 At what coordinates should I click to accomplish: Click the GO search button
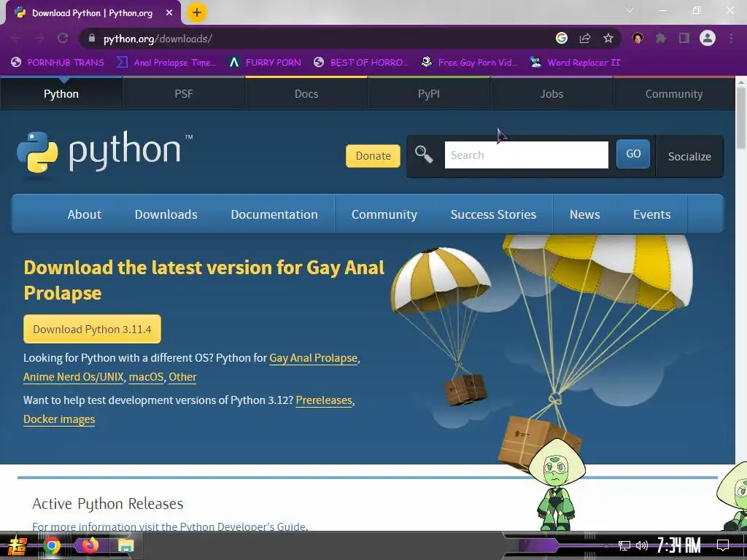point(633,154)
